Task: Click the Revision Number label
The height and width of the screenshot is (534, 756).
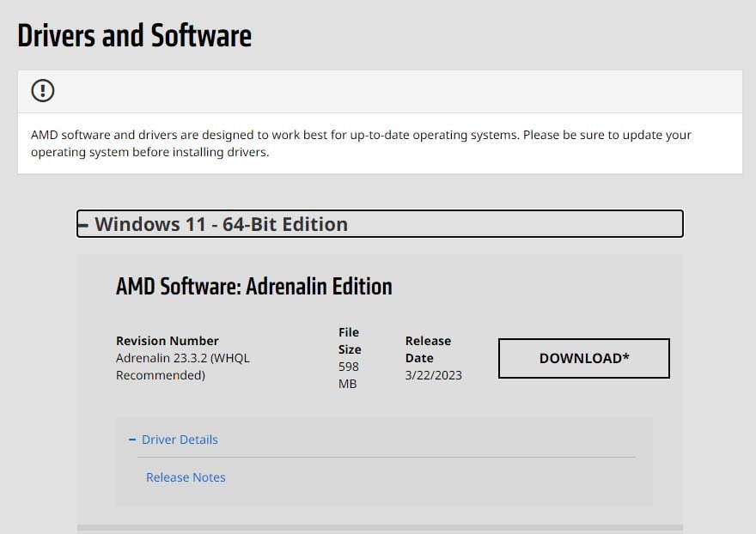Action: (168, 341)
